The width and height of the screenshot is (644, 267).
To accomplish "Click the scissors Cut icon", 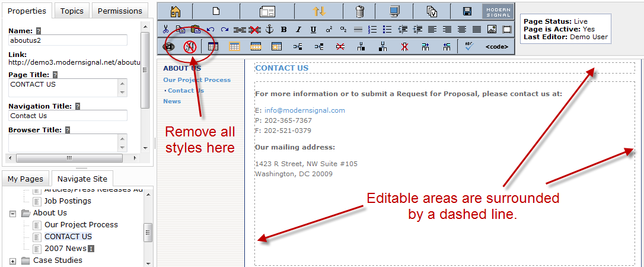I will (165, 29).
